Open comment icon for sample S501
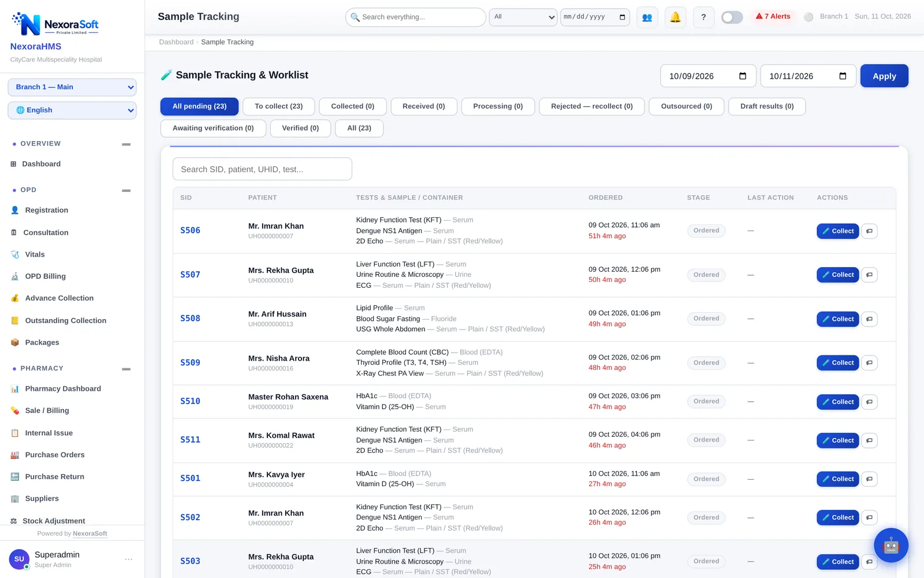Image resolution: width=924 pixels, height=578 pixels. pos(869,479)
